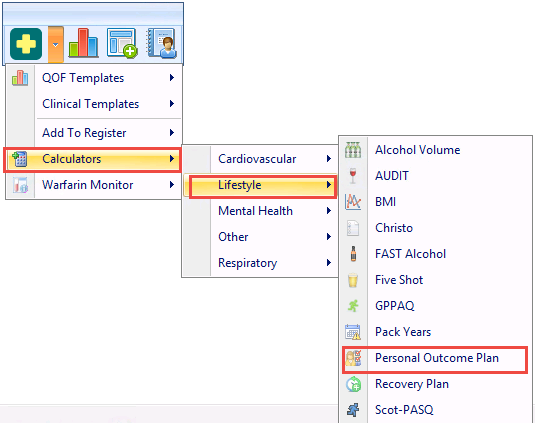
Task: Select the Recovery Plan calculator
Action: pos(436,384)
